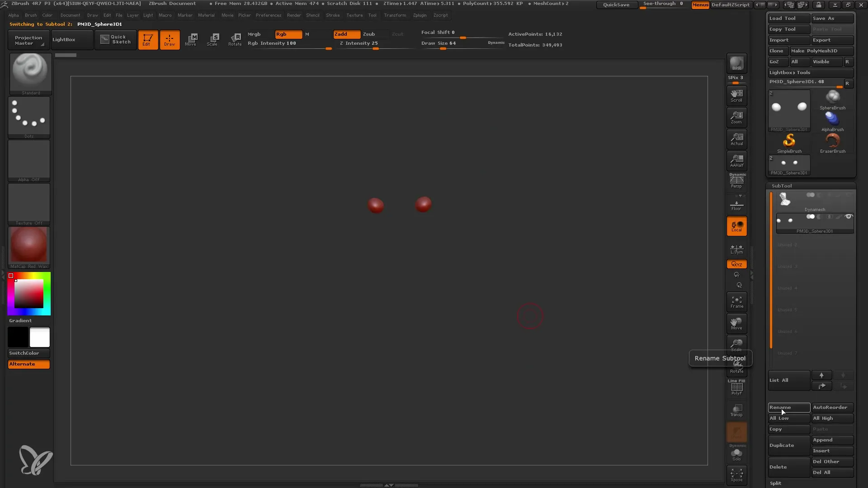Click the Duplicate subtool button
The height and width of the screenshot is (488, 868).
(789, 446)
